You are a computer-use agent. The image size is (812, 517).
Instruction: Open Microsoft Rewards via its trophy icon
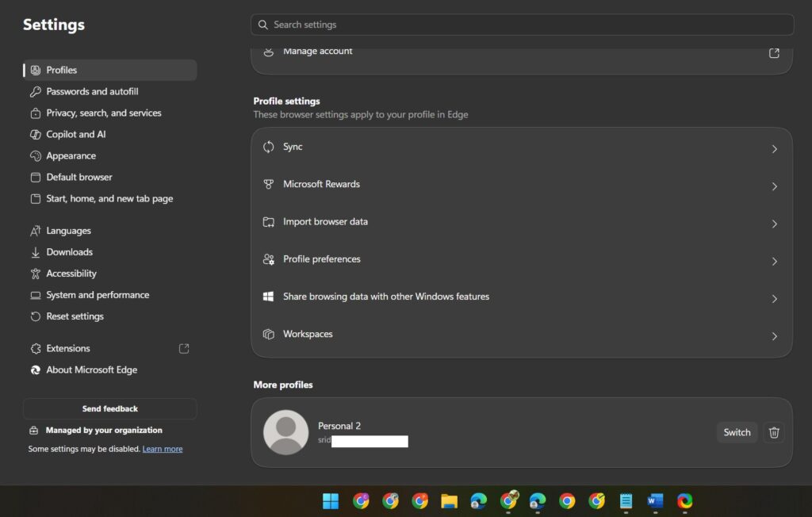pyautogui.click(x=268, y=185)
